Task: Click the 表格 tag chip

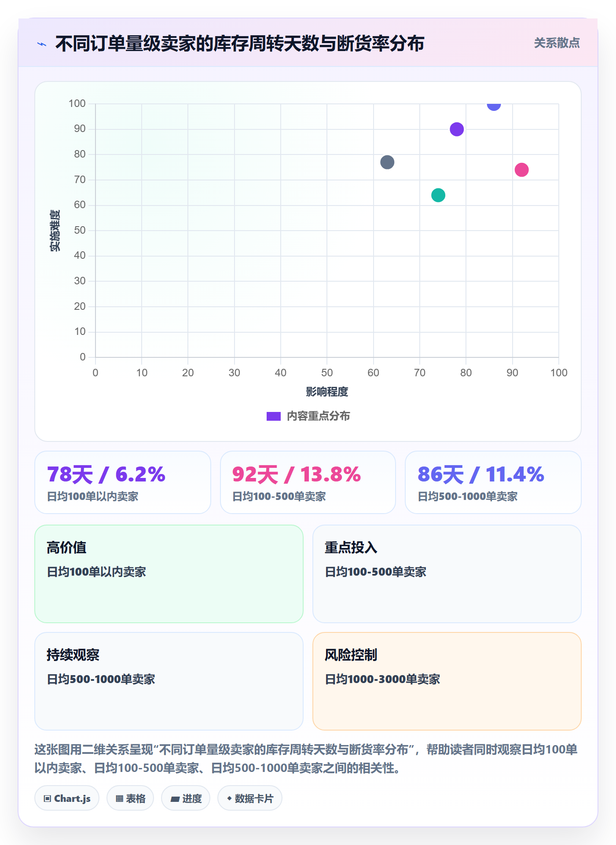Action: tap(130, 798)
